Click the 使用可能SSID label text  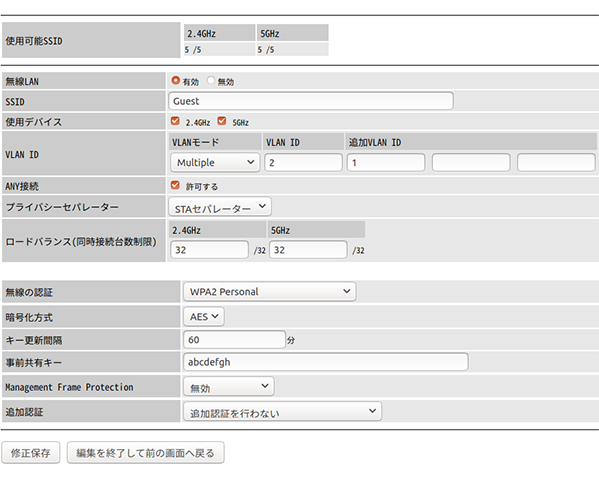click(x=34, y=41)
